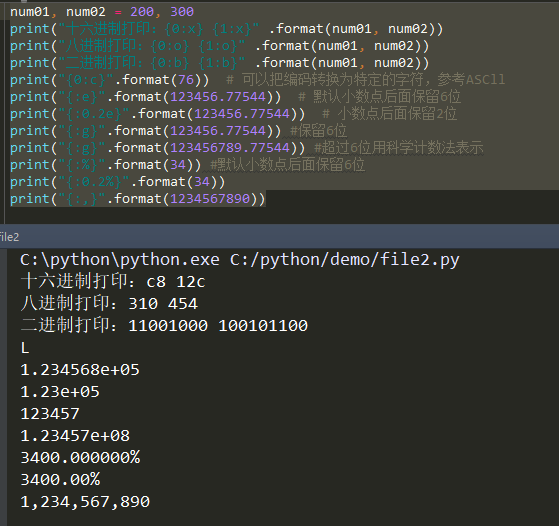Viewport: 559px width, 526px height.
Task: Click output value '1,234,567,890'
Action: (85, 502)
